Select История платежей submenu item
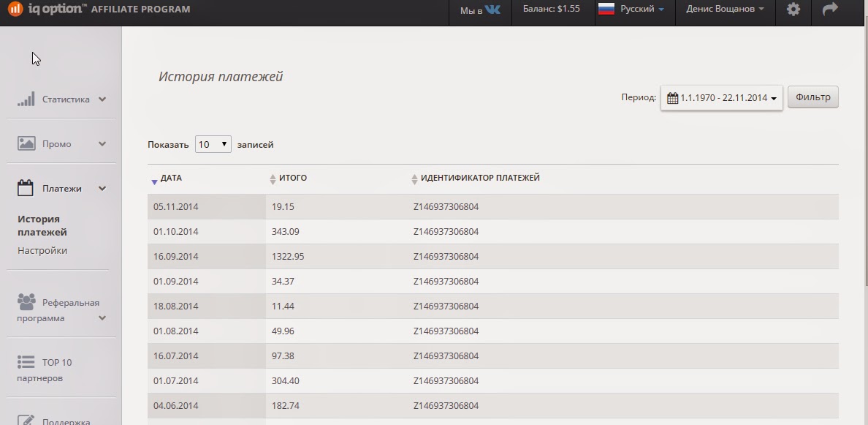This screenshot has width=868, height=425. pos(42,225)
